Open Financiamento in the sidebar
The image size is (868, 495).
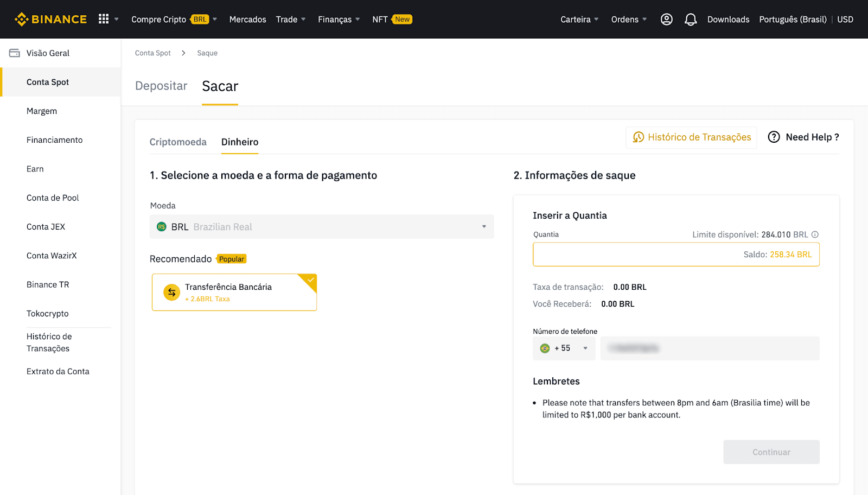coord(54,140)
